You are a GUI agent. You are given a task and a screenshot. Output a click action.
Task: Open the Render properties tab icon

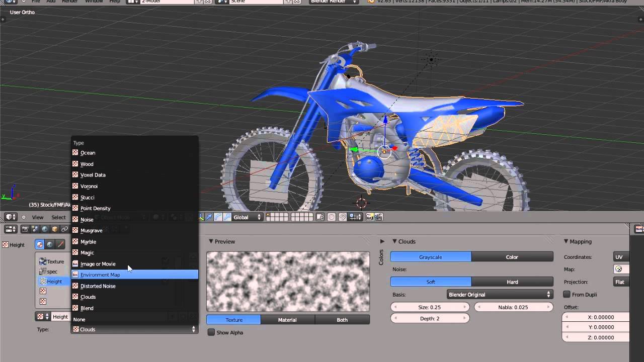[25, 229]
